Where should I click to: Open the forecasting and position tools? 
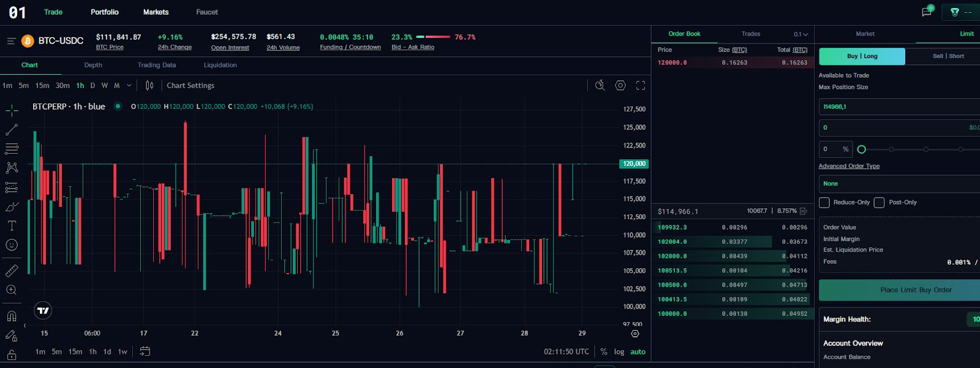[x=12, y=187]
